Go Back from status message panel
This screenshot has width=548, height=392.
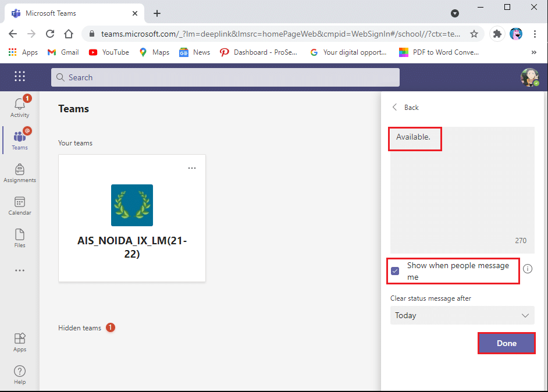point(405,107)
